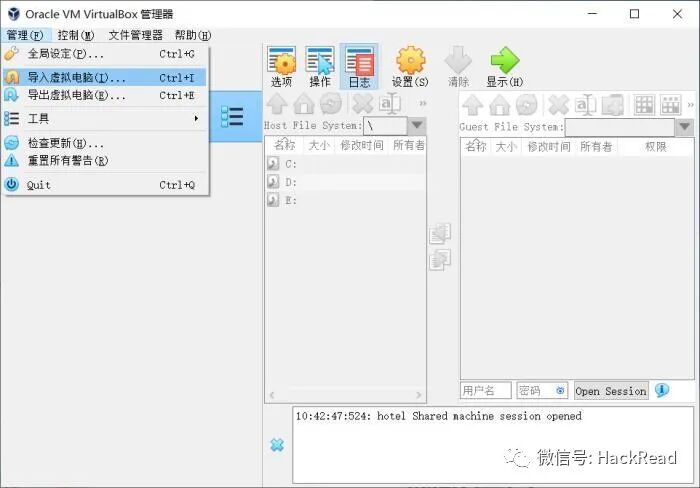The image size is (700, 488).
Task: Click host list scrollbar right arrow
Action: pos(418,395)
